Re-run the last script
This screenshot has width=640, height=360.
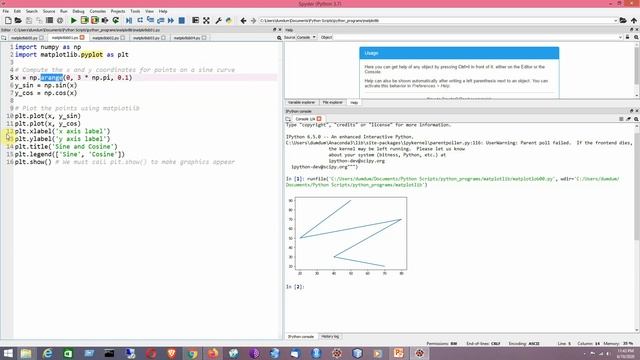tap(116, 20)
